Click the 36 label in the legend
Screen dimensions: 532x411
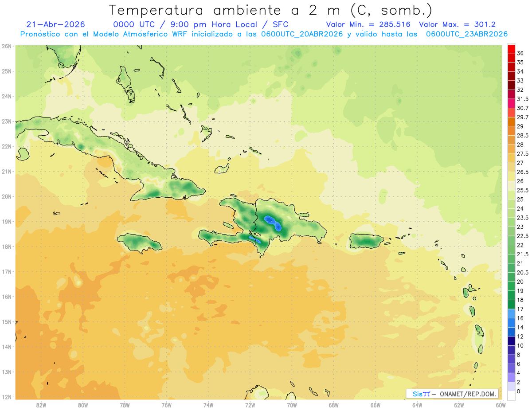point(520,53)
